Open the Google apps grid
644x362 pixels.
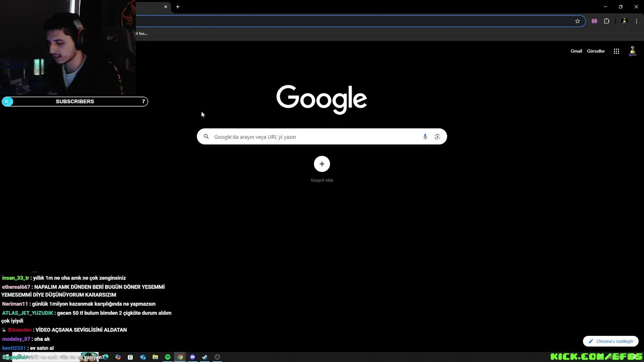click(x=616, y=51)
